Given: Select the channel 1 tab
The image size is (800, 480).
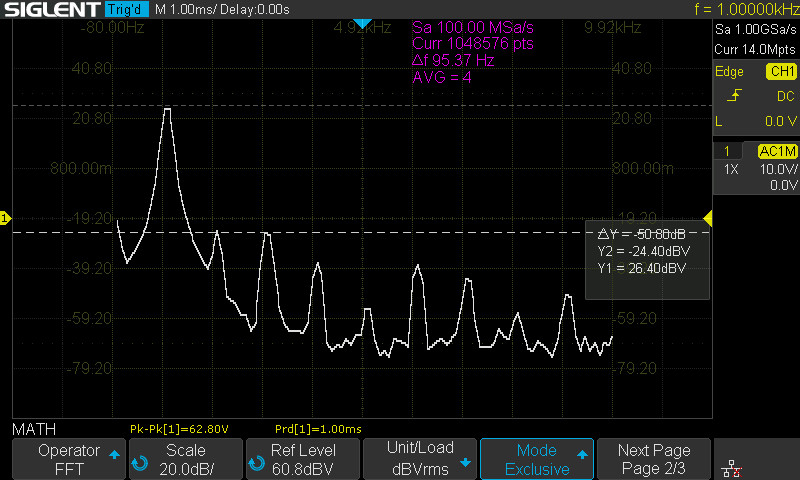Looking at the screenshot, I should click(x=727, y=151).
